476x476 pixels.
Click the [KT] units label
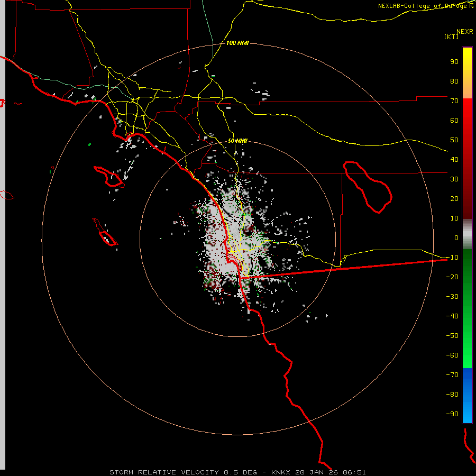[452, 36]
